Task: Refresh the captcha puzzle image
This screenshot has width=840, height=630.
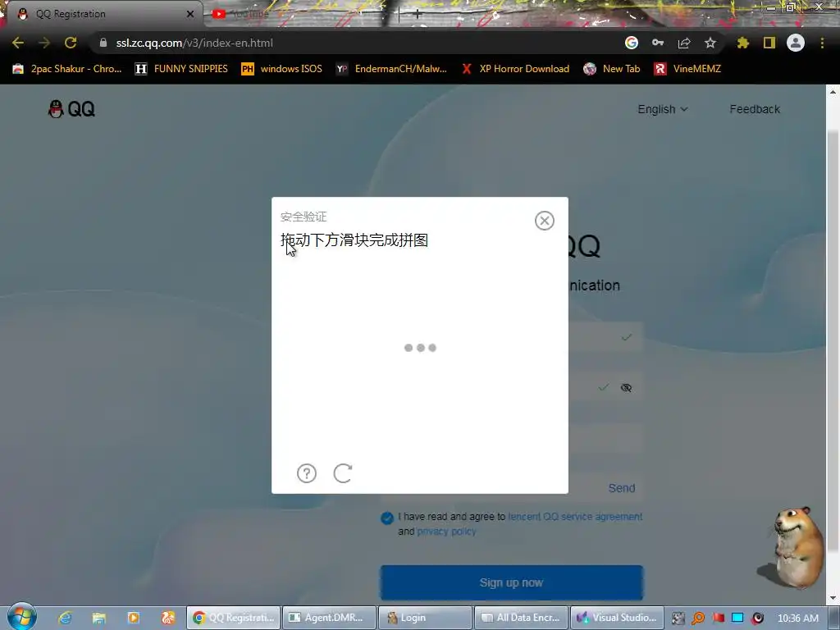Action: click(343, 473)
